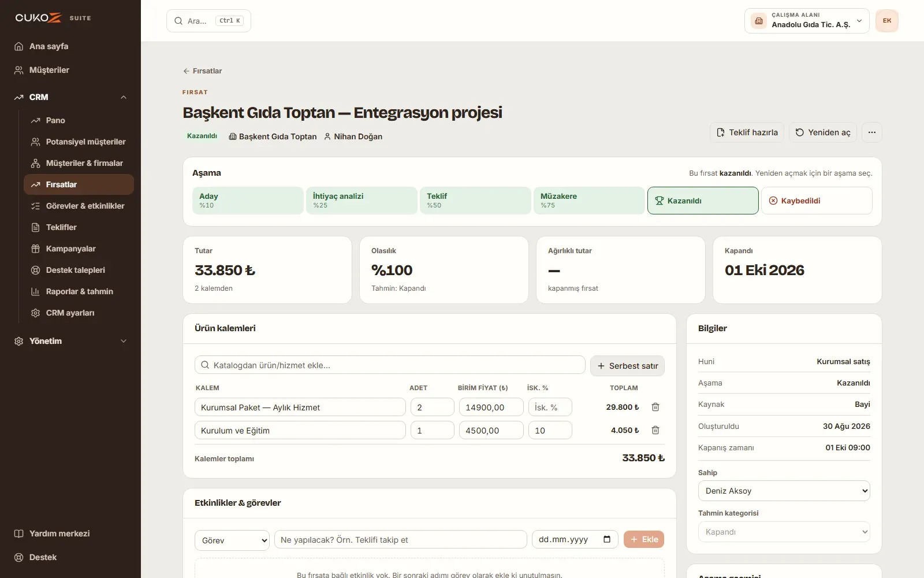924x578 pixels.
Task: Open Görevler & etkinlikler page
Action: tap(79, 206)
